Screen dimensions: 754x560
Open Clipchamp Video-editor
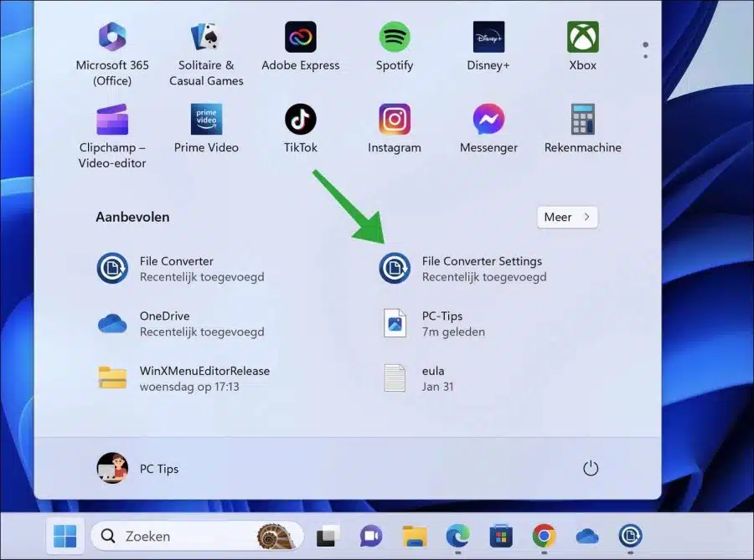(x=112, y=136)
